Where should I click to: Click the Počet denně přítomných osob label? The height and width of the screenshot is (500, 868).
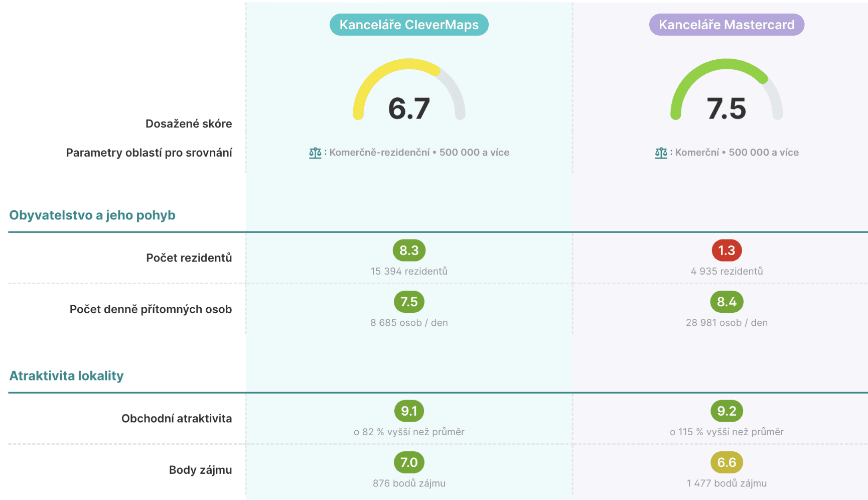pyautogui.click(x=151, y=309)
